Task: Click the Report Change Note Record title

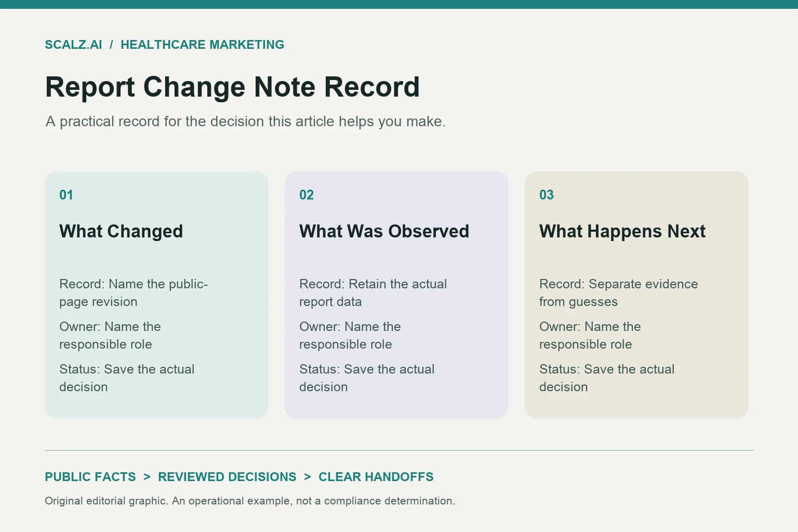Action: [232, 87]
